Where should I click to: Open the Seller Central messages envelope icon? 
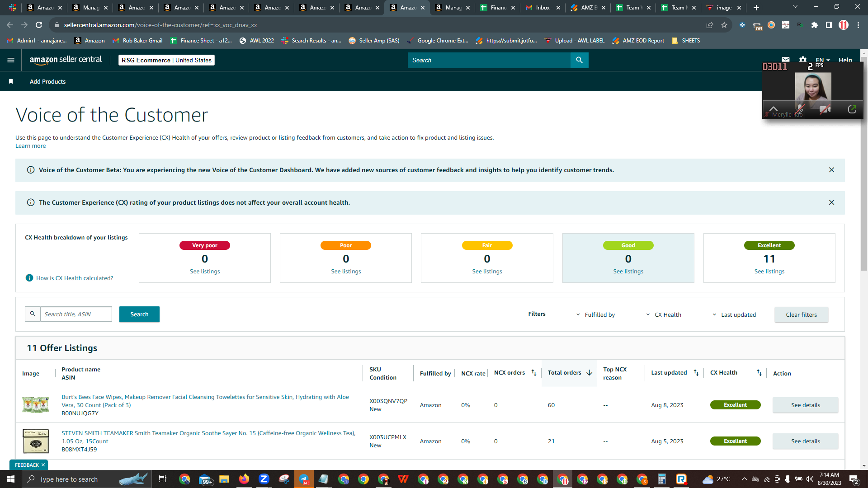(x=786, y=60)
